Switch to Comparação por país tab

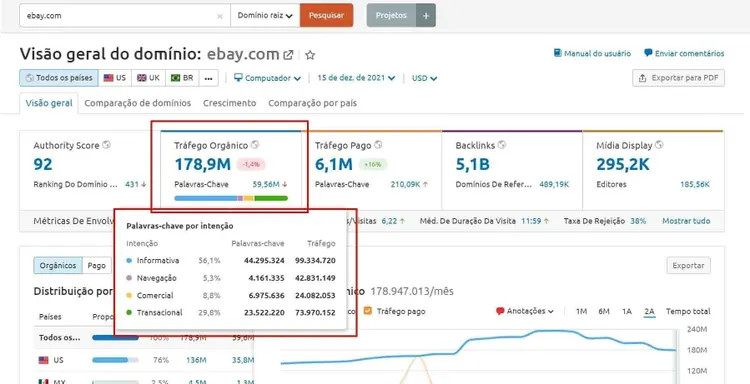click(312, 103)
